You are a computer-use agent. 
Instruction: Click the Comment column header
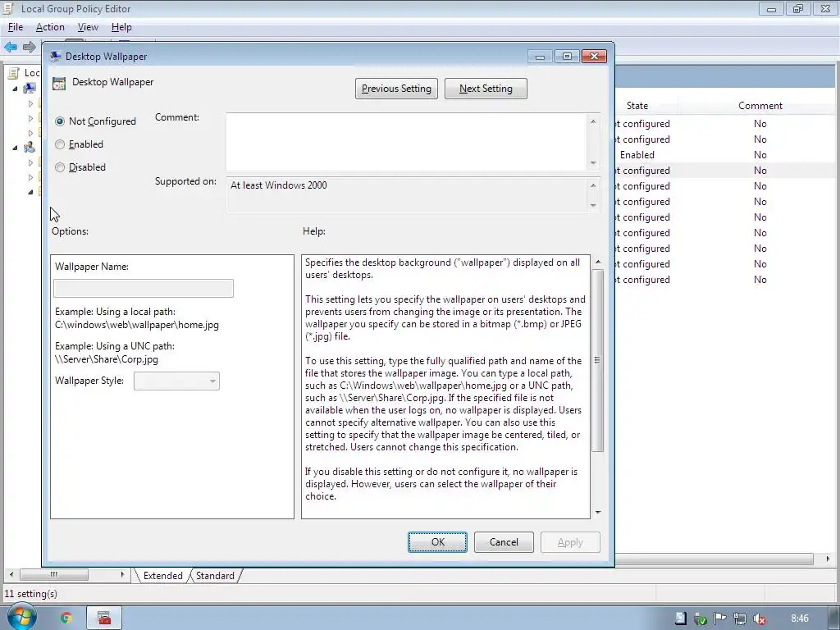[x=760, y=106]
